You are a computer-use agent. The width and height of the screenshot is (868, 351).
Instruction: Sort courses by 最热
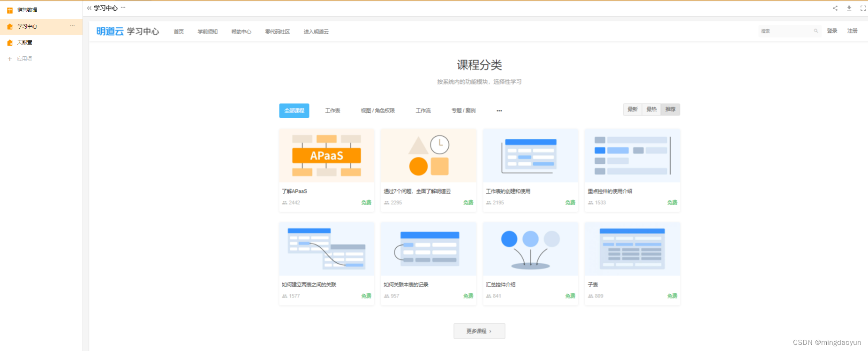651,109
